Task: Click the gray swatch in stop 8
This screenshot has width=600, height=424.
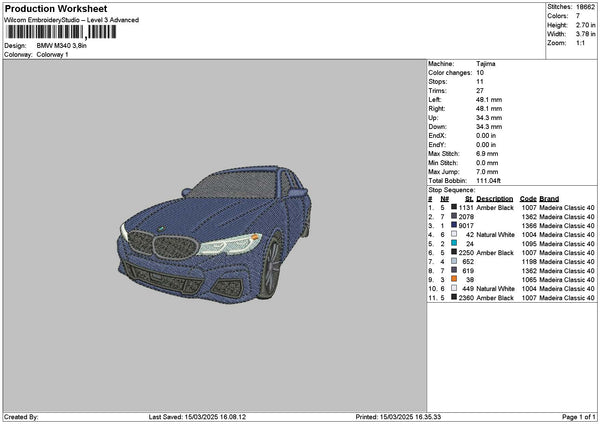Action: pos(455,270)
